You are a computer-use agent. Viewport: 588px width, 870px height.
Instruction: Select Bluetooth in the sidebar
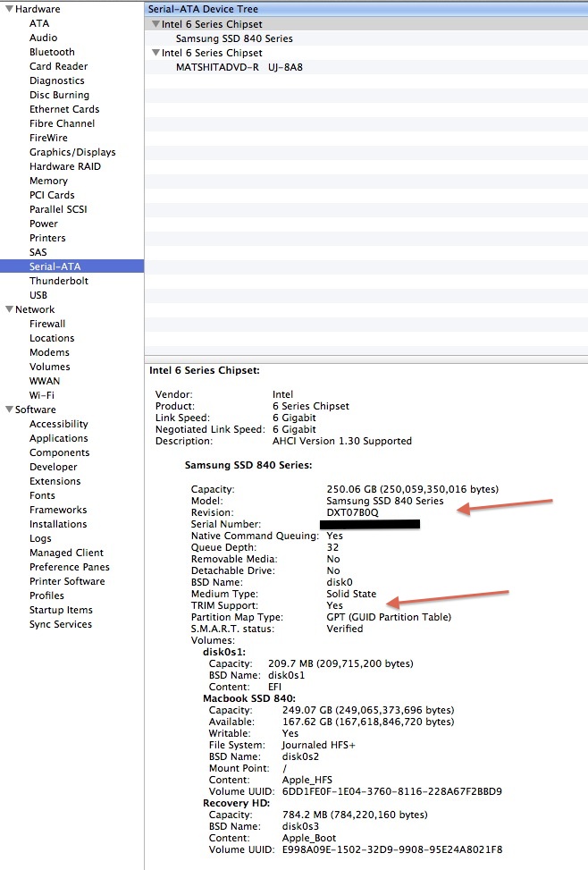52,52
